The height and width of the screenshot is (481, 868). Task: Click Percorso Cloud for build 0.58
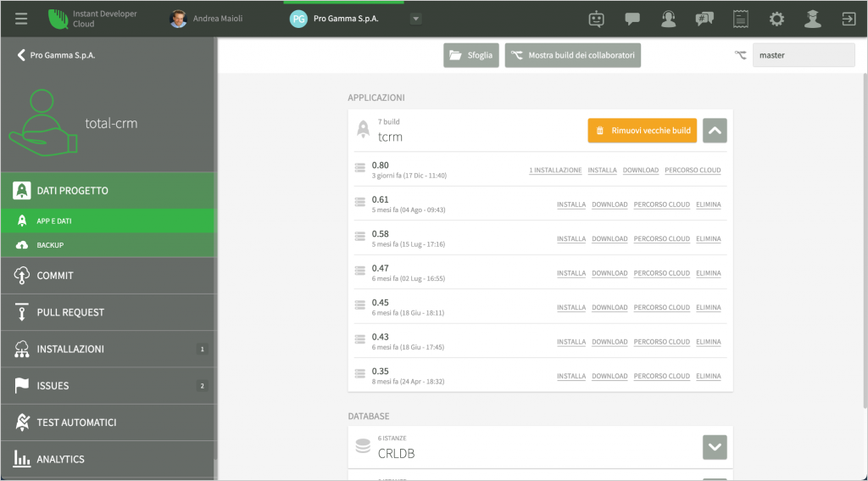pyautogui.click(x=661, y=239)
